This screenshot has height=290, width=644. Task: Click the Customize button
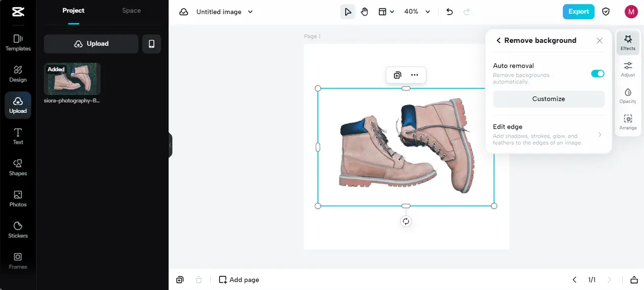(x=549, y=99)
